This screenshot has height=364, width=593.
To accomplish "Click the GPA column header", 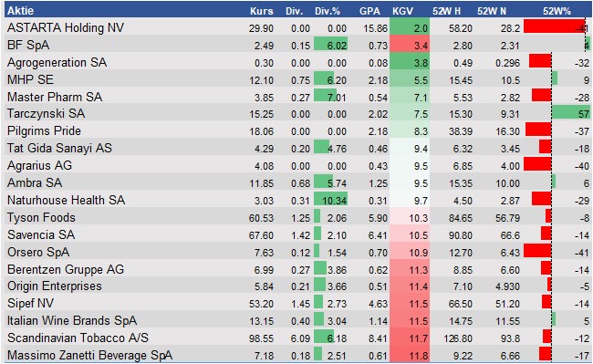I will pos(369,11).
